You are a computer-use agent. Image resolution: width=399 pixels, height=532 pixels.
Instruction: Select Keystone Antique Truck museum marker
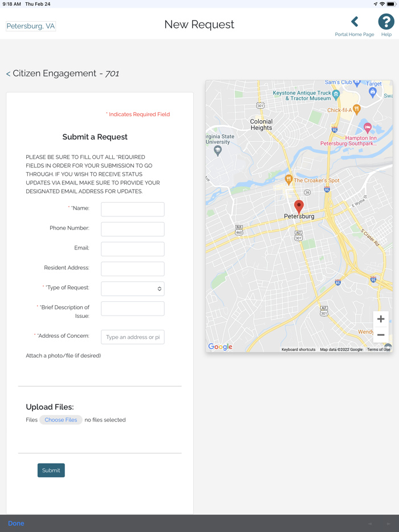click(x=336, y=95)
